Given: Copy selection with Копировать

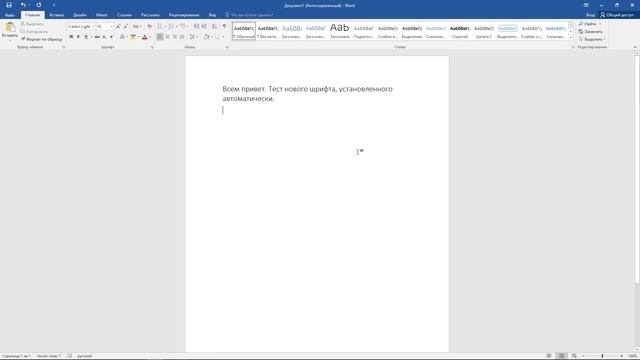Looking at the screenshot, I should pos(34,31).
